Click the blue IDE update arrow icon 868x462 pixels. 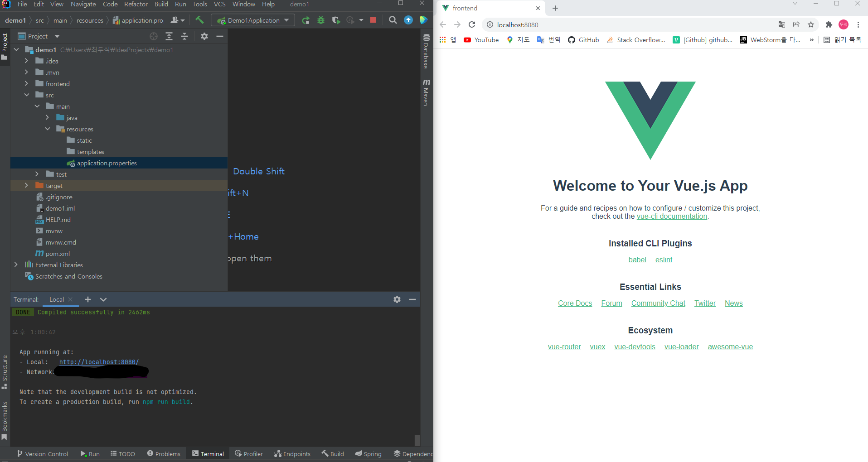408,20
